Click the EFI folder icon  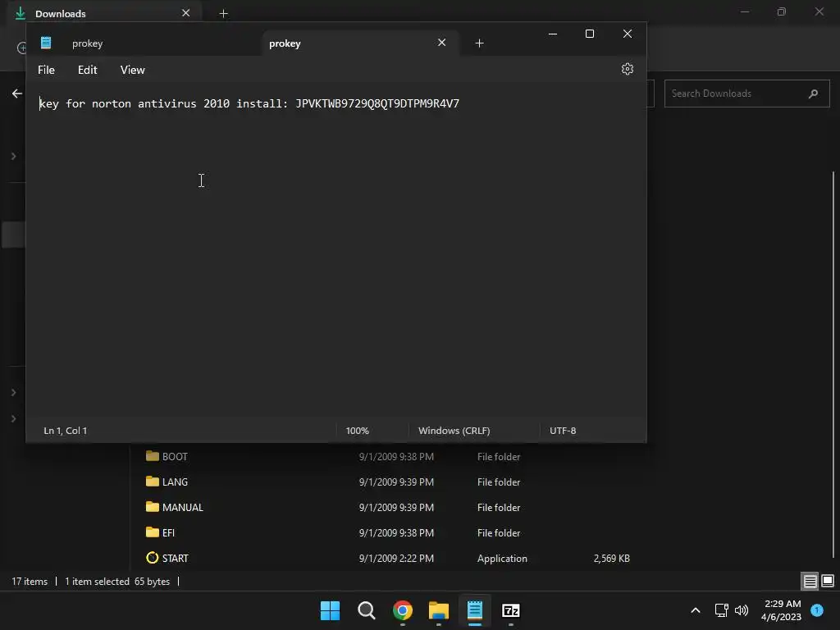point(152,532)
